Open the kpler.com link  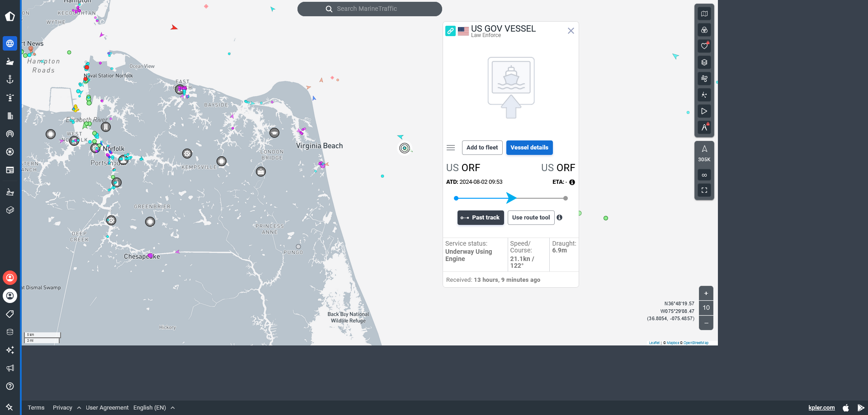click(x=821, y=407)
